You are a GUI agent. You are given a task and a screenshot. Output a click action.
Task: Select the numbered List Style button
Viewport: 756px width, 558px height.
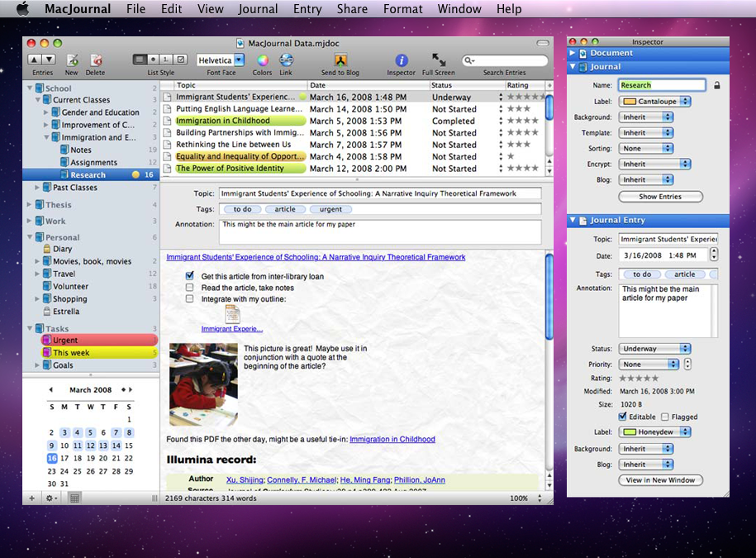coord(166,60)
